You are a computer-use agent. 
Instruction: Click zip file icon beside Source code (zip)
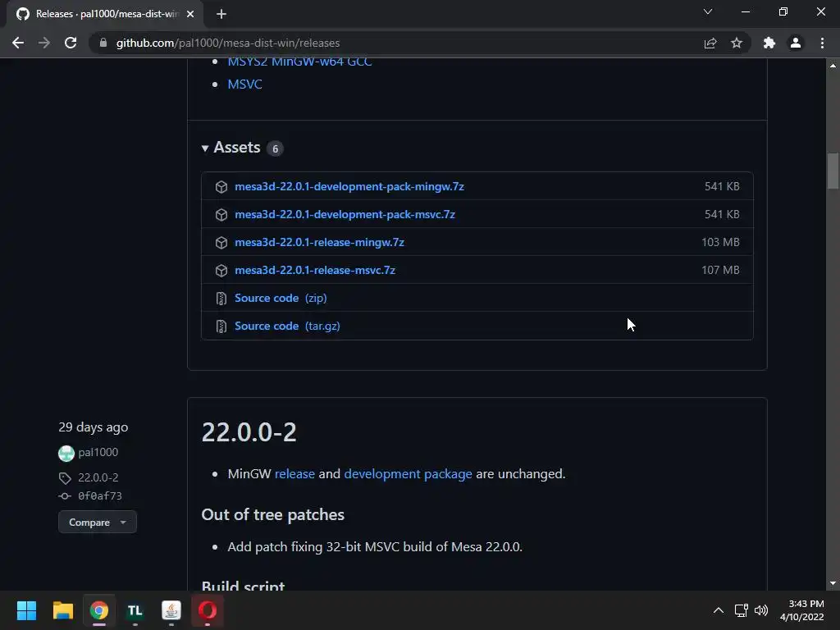click(x=221, y=299)
